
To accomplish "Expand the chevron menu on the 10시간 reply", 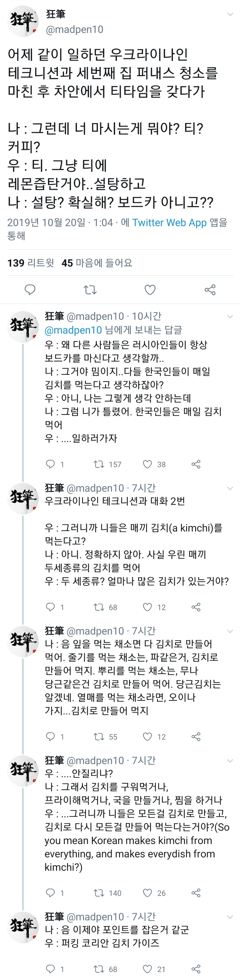I will point(230,316).
